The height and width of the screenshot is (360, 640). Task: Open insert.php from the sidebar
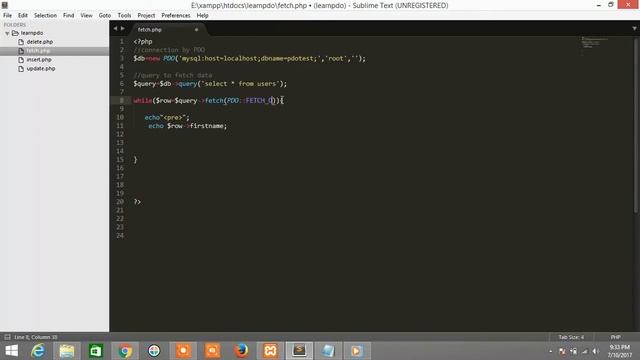(39, 60)
